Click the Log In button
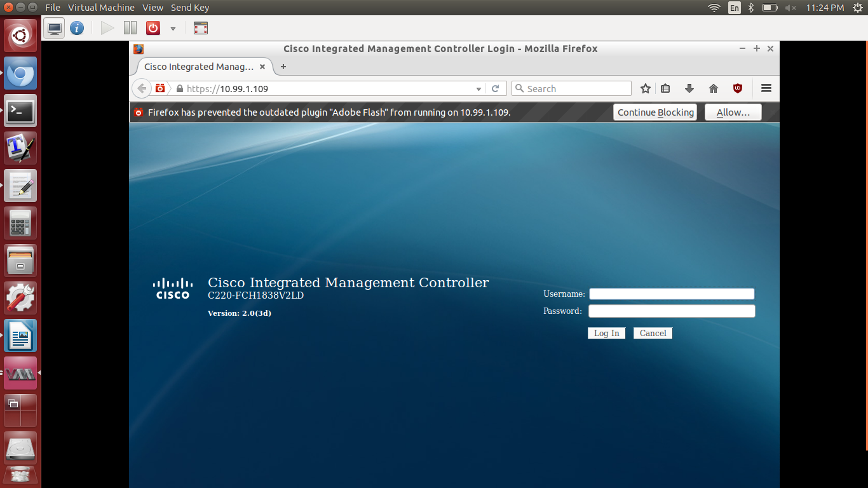868x488 pixels. point(607,333)
